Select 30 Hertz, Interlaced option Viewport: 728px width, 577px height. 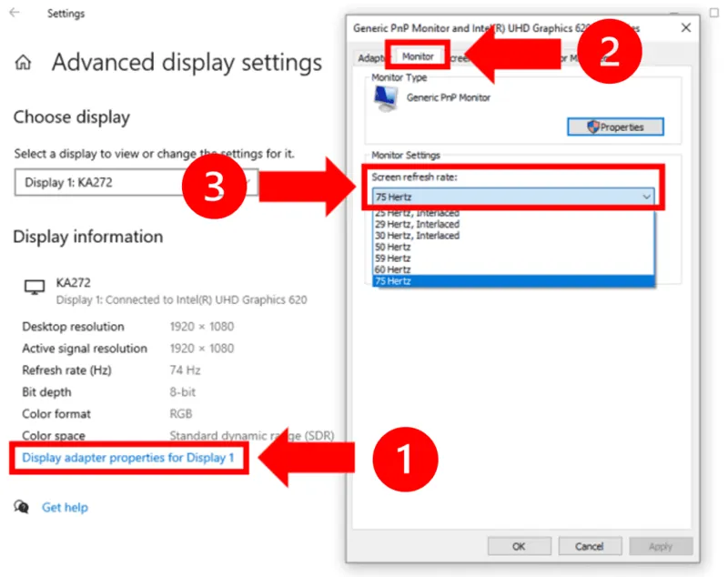417,236
